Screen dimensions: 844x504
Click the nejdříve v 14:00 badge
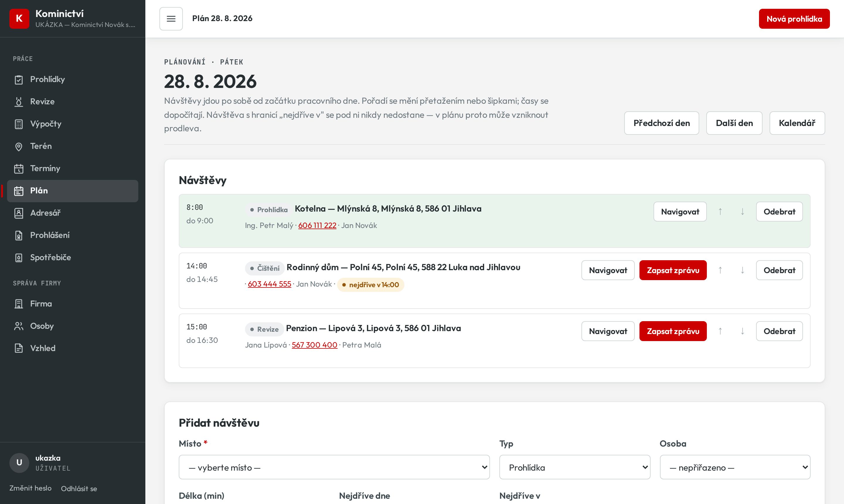pos(370,285)
